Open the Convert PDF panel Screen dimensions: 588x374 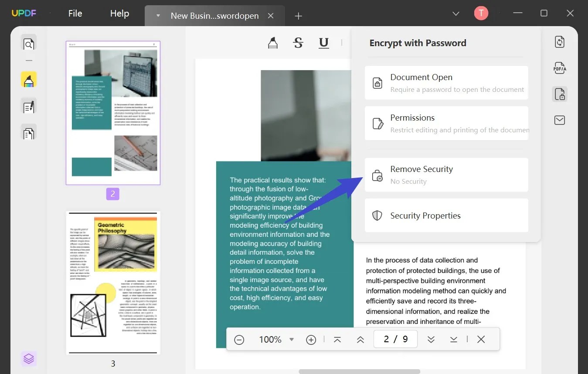[x=559, y=41]
